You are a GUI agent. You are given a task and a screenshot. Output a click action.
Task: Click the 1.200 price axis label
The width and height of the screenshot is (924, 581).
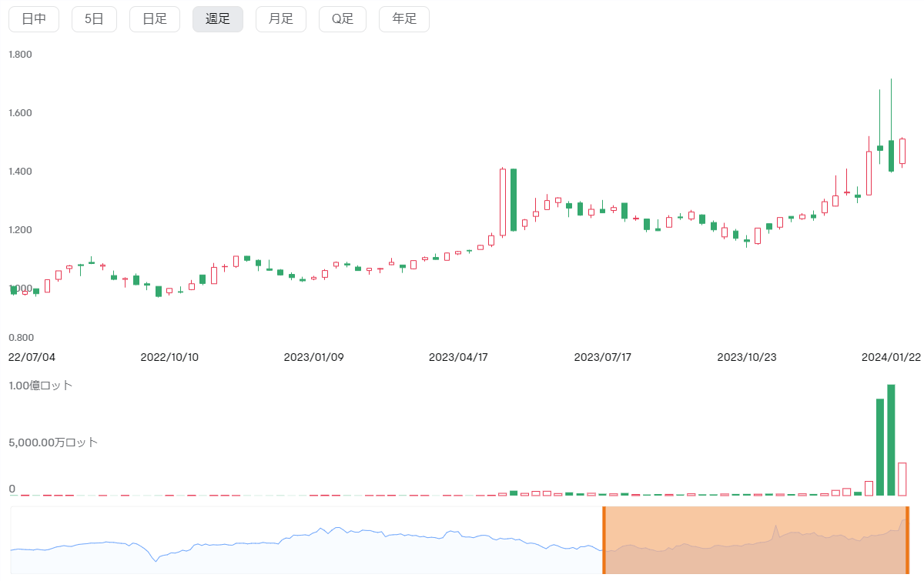pos(20,230)
